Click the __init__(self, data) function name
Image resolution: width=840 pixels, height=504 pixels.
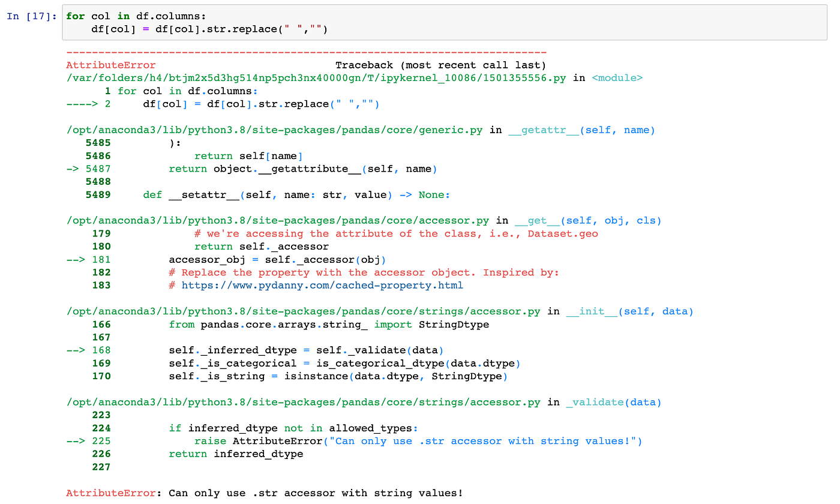click(x=630, y=312)
